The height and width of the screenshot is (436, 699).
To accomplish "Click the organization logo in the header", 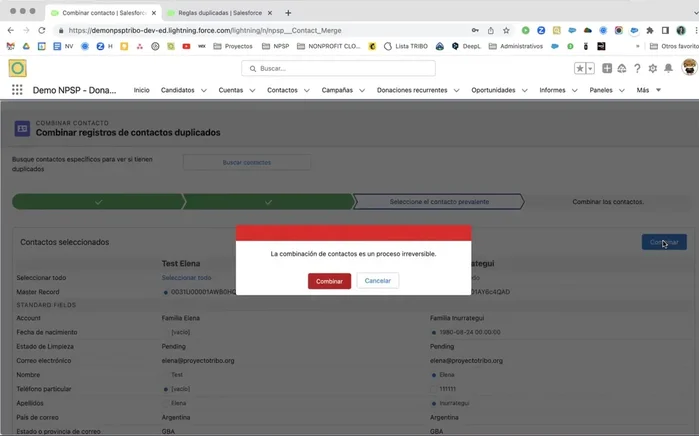I will tap(17, 68).
